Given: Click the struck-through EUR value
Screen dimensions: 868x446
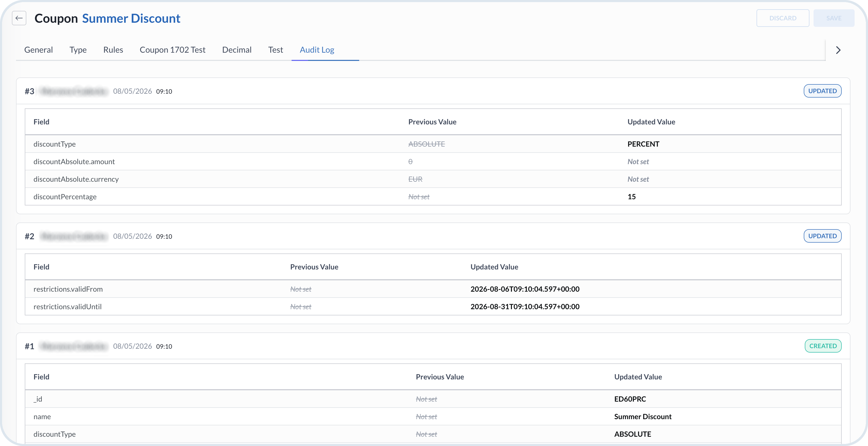Looking at the screenshot, I should [x=415, y=179].
